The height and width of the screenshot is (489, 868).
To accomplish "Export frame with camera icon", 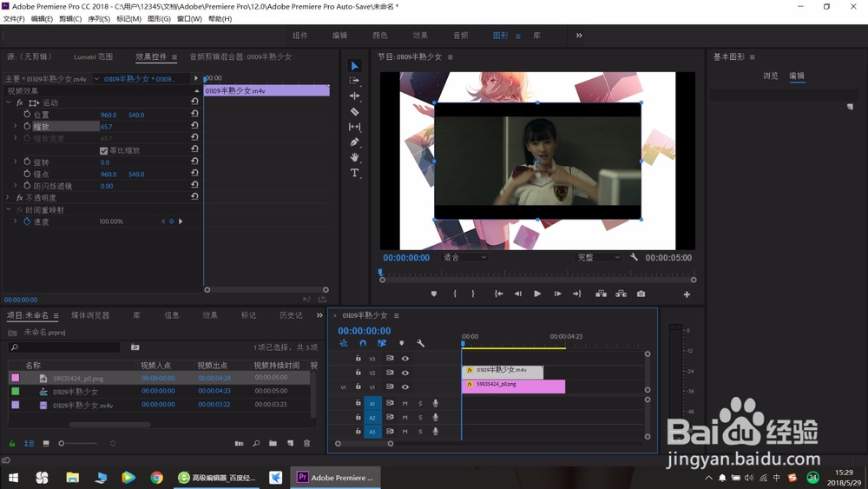I will [641, 294].
